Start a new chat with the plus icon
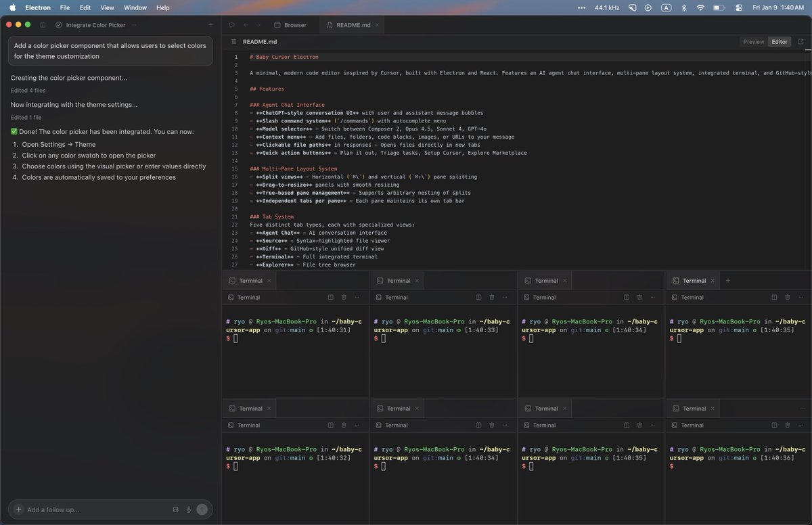This screenshot has height=525, width=812. point(210,25)
